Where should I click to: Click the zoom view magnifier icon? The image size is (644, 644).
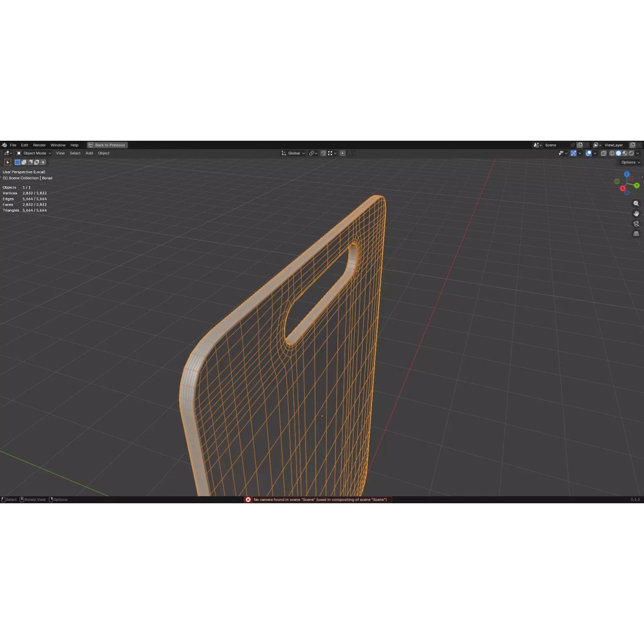tap(636, 204)
